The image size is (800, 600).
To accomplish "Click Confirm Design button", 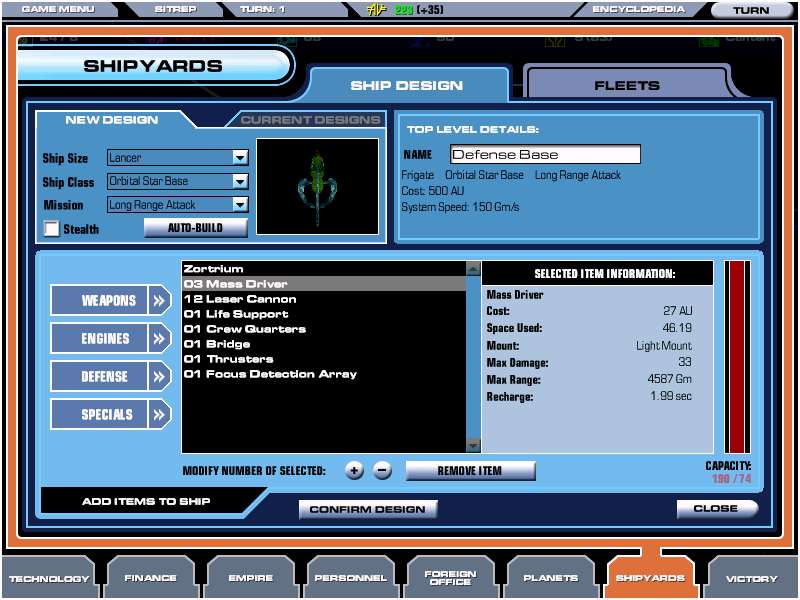I will (368, 509).
